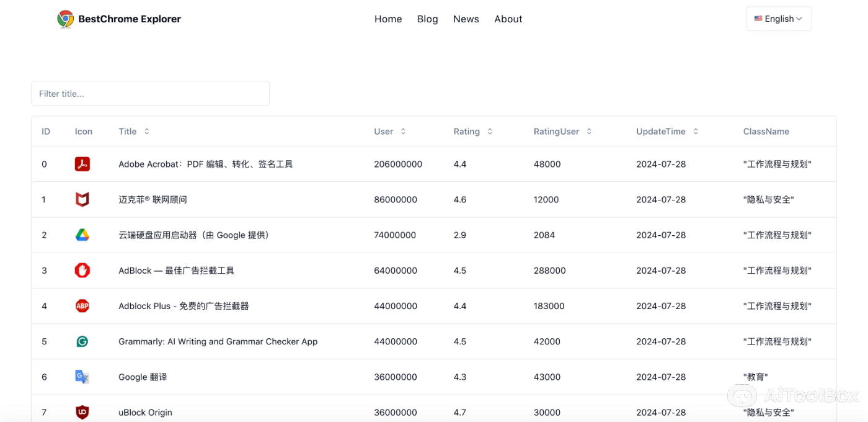Click the Grammarly green icon

pos(82,341)
